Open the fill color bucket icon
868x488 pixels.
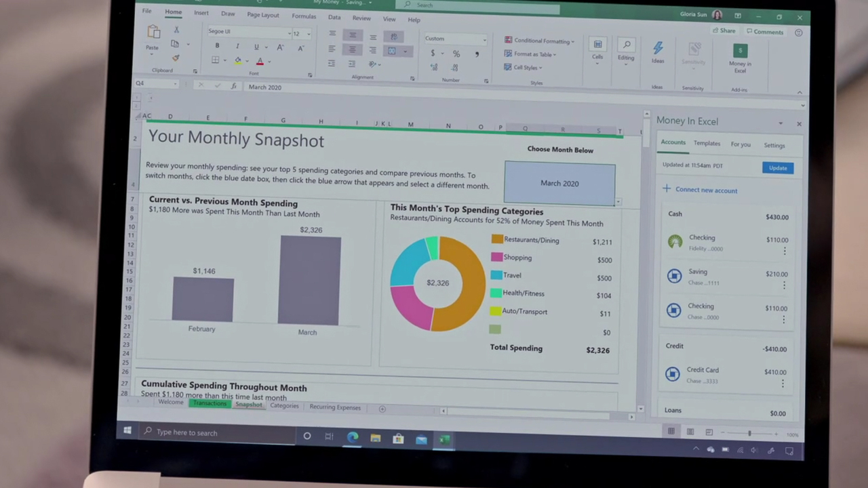pos(237,62)
